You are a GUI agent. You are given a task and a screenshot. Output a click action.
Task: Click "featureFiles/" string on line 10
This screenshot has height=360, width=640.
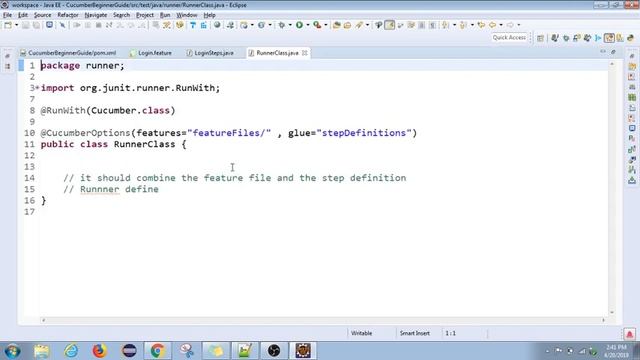click(x=229, y=133)
